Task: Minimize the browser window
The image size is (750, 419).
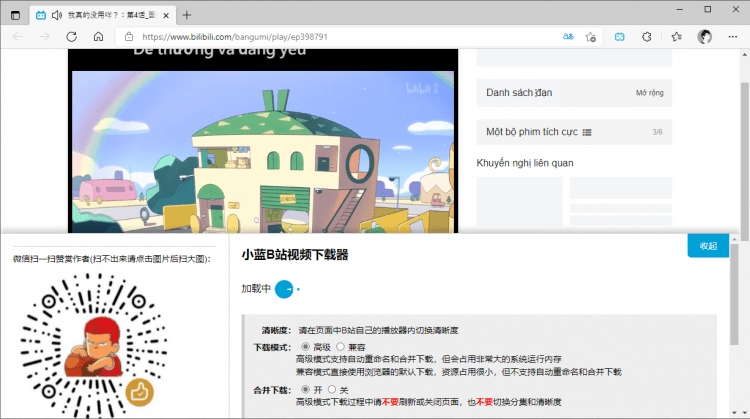Action: point(680,9)
